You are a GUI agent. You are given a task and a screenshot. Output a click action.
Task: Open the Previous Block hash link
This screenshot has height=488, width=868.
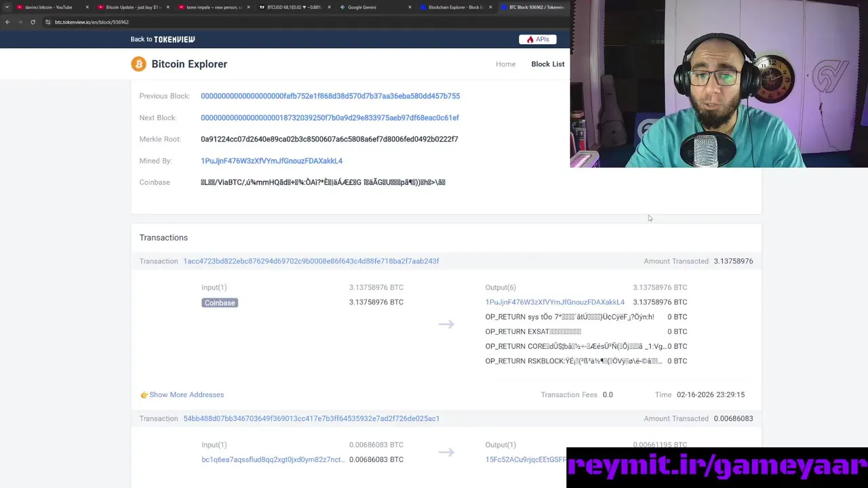point(330,96)
